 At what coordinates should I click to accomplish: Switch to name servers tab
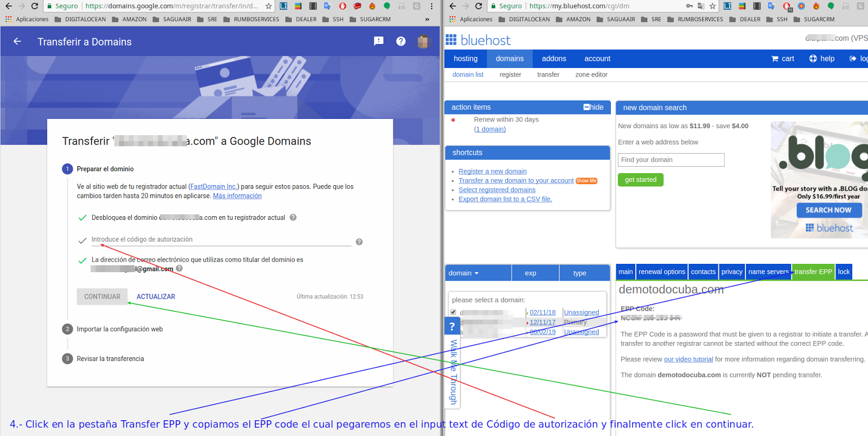point(768,272)
